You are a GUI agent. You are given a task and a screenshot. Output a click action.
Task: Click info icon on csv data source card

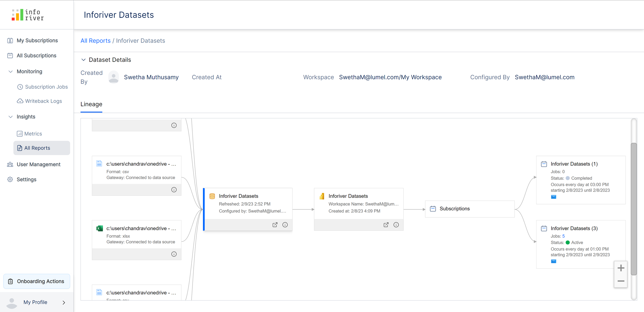point(174,190)
